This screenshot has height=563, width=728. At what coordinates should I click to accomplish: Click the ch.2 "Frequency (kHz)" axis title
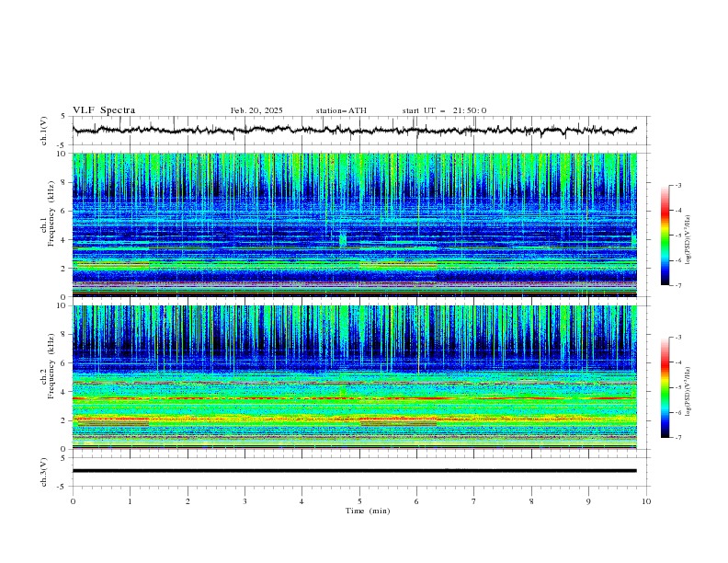pyautogui.click(x=51, y=365)
